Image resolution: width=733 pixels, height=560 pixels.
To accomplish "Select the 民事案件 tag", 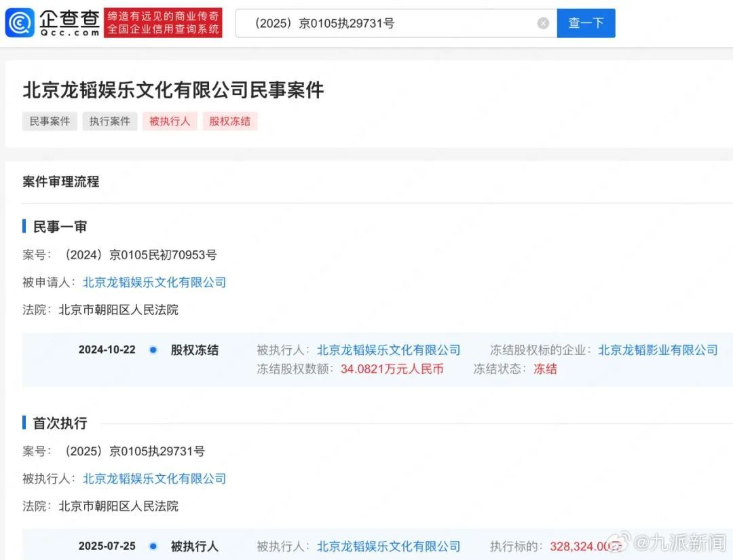I will (x=50, y=122).
